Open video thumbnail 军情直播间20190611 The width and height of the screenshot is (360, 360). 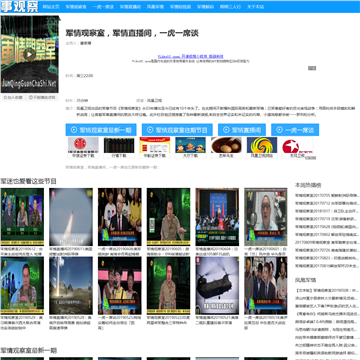click(x=71, y=217)
